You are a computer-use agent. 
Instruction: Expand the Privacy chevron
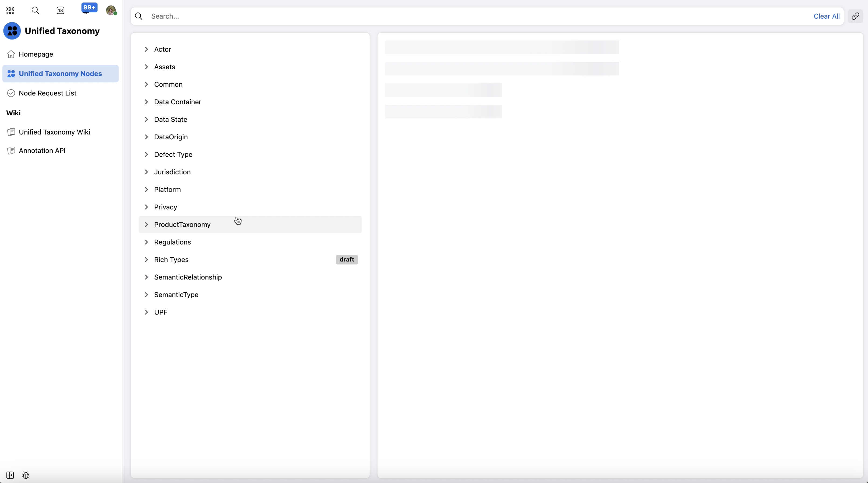coord(146,207)
